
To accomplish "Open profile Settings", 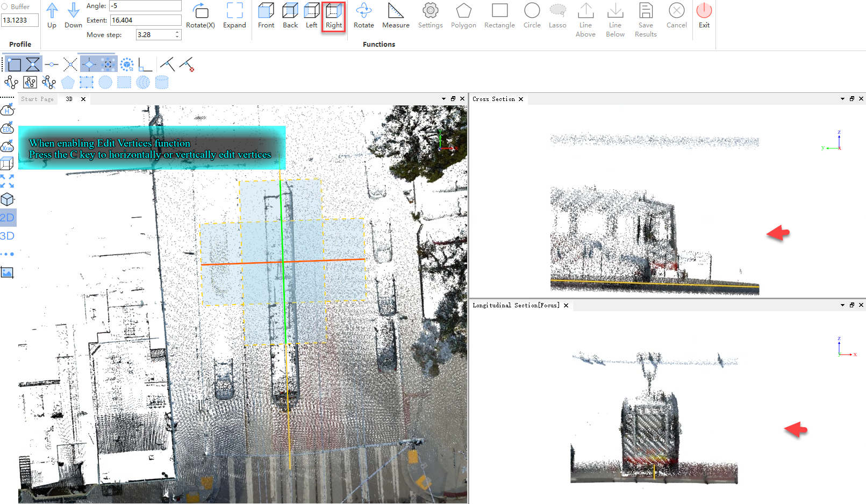I will point(431,15).
